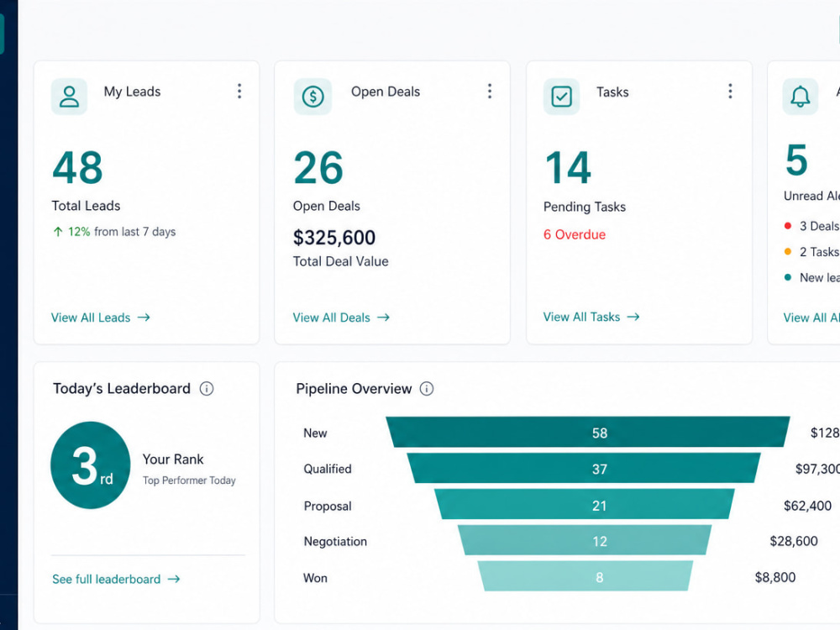Click the $28,600 Negotiation value

(x=794, y=541)
